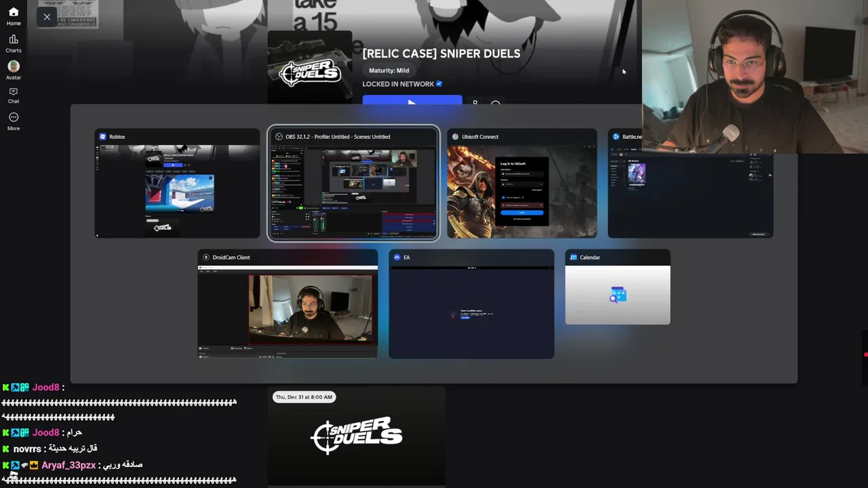Image resolution: width=868 pixels, height=488 pixels.
Task: Switch to the OBS window preview
Action: (353, 184)
